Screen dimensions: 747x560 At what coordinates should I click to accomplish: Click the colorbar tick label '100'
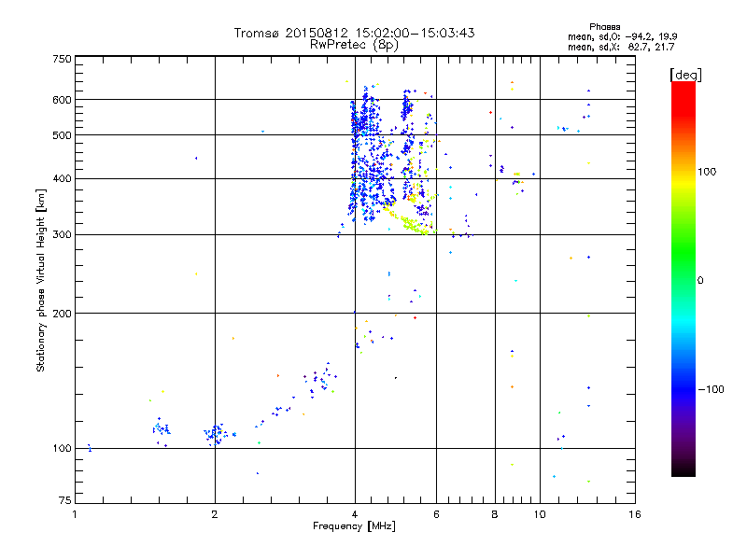coord(707,172)
